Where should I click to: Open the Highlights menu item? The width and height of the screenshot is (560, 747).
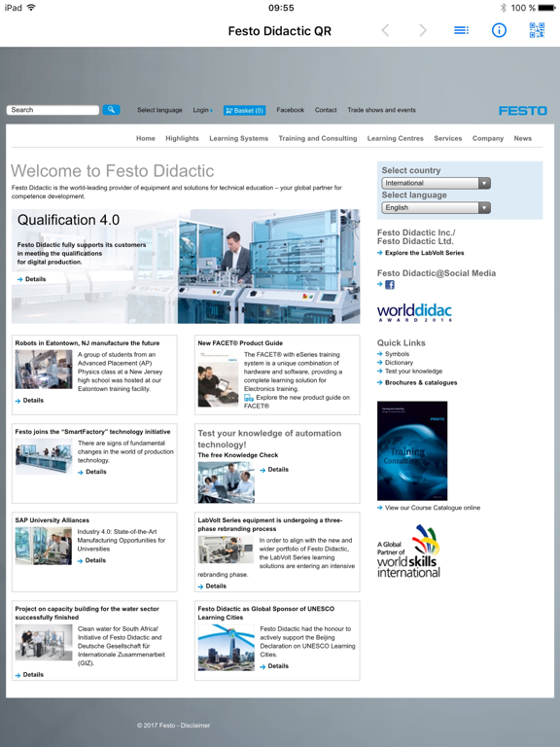pos(182,138)
